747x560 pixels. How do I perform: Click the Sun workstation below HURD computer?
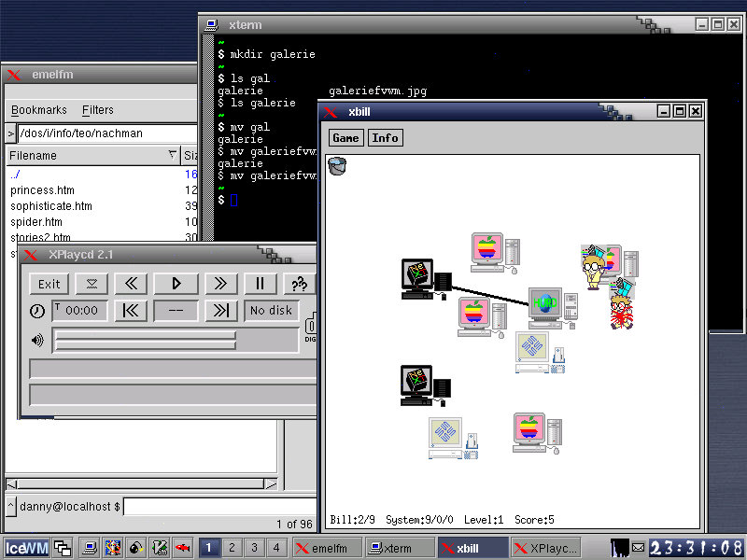(x=540, y=353)
